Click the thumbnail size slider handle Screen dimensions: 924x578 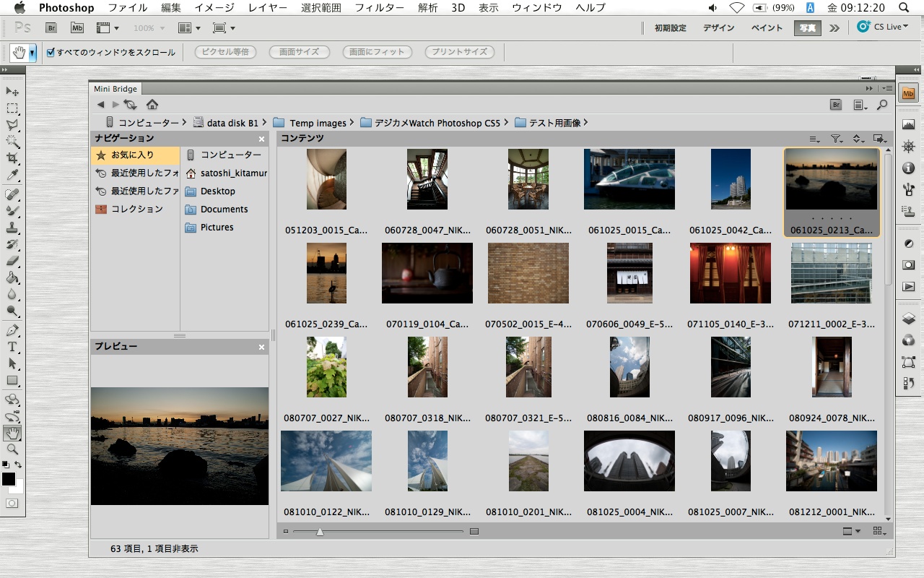tap(320, 532)
